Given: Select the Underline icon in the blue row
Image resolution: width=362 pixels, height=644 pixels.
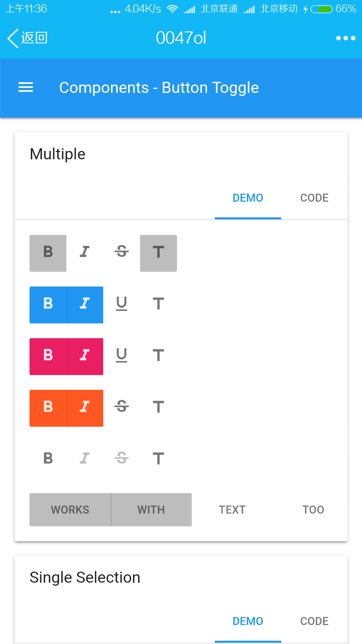Looking at the screenshot, I should pos(121,304).
